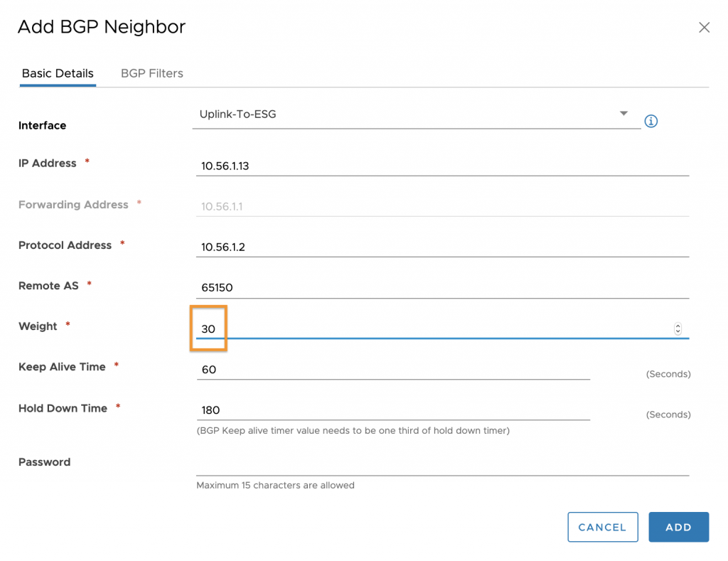The width and height of the screenshot is (728, 561).
Task: Focus the Protocol Address field
Action: click(x=442, y=247)
